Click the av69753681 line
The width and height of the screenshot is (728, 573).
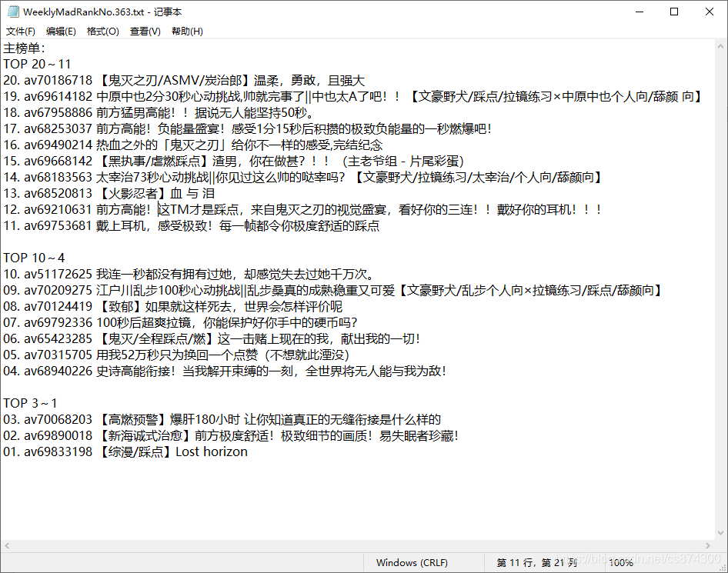[192, 225]
